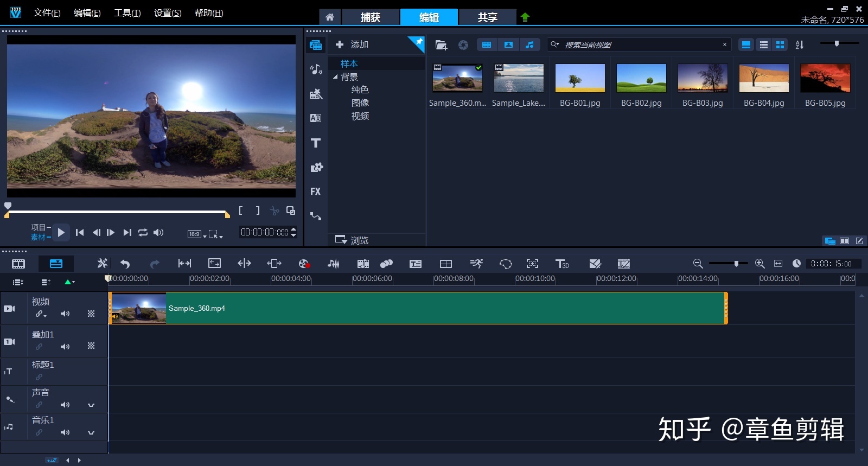Switch to Timeline view button
Image resolution: width=868 pixels, height=466 pixels.
56,264
